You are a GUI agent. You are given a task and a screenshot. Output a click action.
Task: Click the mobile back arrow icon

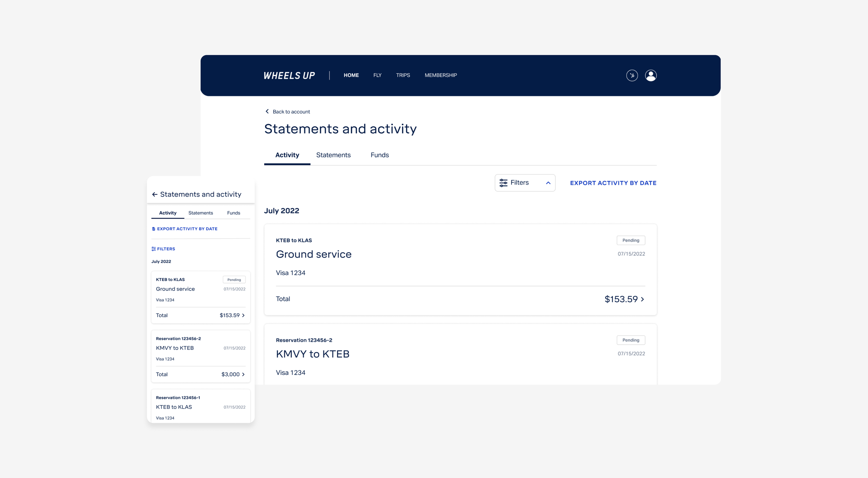click(x=155, y=195)
